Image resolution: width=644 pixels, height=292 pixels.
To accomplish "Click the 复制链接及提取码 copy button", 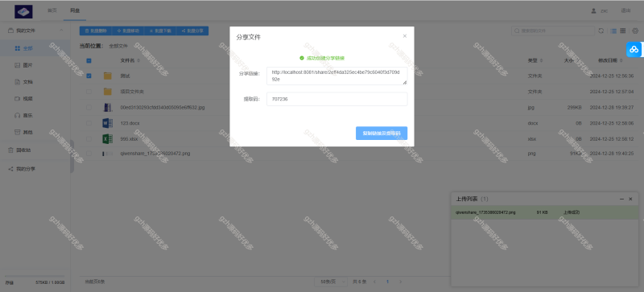I will pos(382,133).
